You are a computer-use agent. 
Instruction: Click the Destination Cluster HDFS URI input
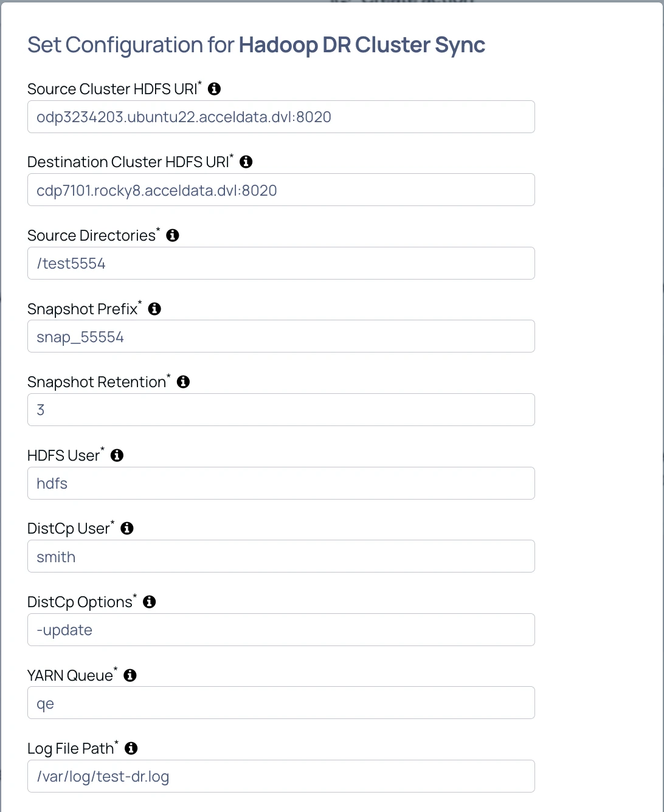[x=281, y=190]
